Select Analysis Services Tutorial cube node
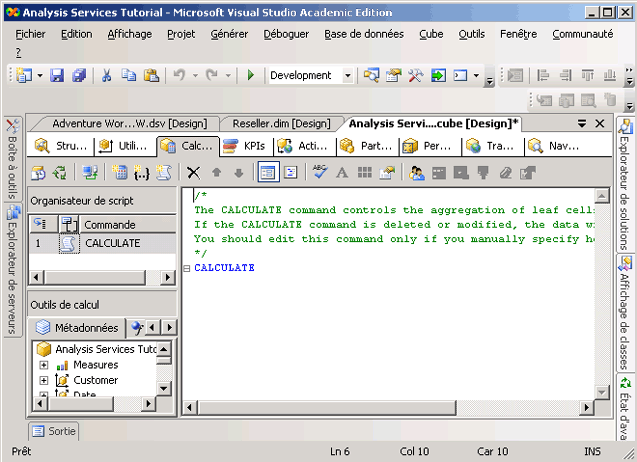Image resolution: width=637 pixels, height=462 pixels. (x=98, y=349)
